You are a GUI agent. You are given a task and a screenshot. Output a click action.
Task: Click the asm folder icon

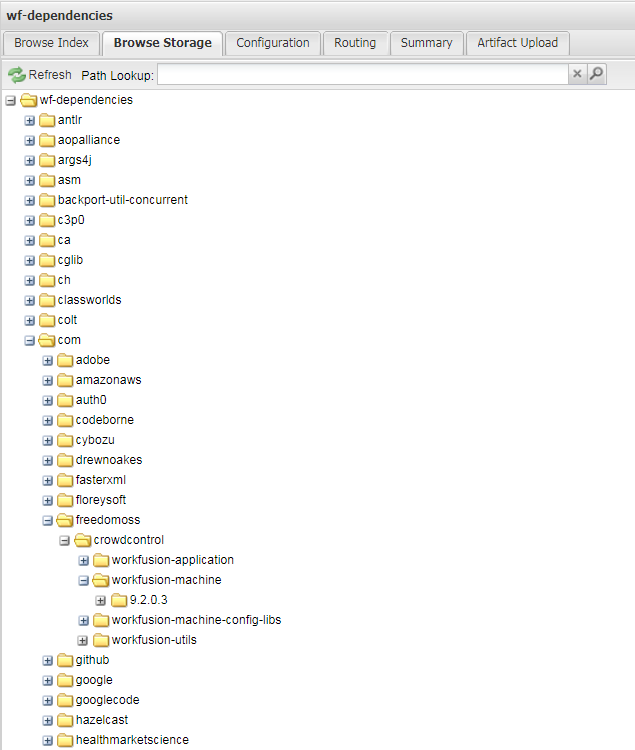(x=47, y=180)
